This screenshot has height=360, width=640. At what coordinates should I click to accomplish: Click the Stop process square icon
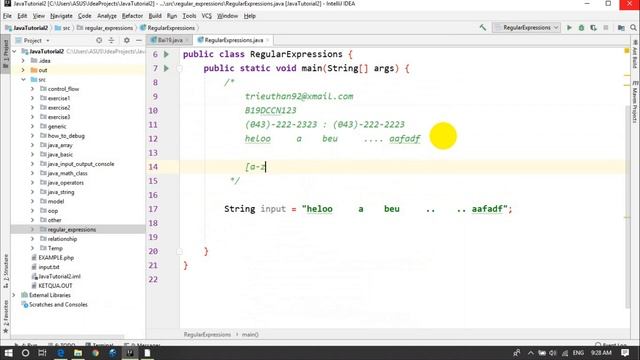[606, 28]
